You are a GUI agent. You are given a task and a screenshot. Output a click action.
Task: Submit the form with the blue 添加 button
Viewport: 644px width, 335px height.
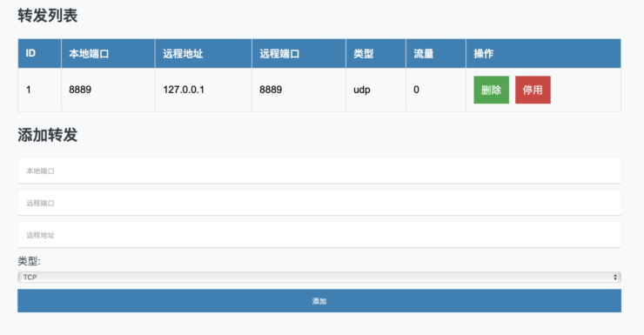point(319,300)
